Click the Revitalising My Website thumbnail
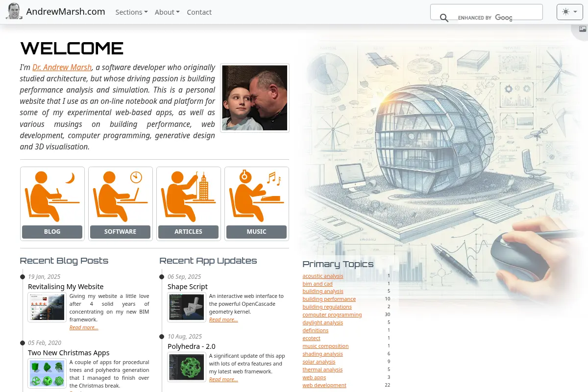588x392 pixels. coord(47,307)
